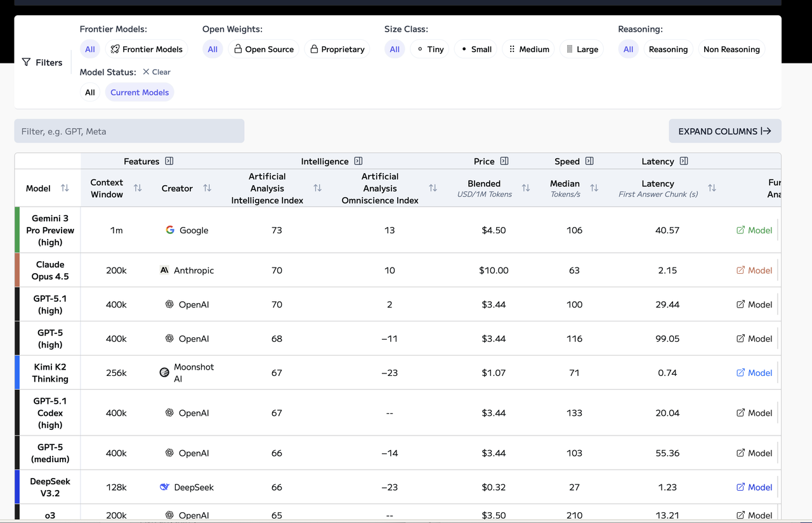The width and height of the screenshot is (812, 523).
Task: Click the Moonshot AI logo
Action: (x=164, y=373)
